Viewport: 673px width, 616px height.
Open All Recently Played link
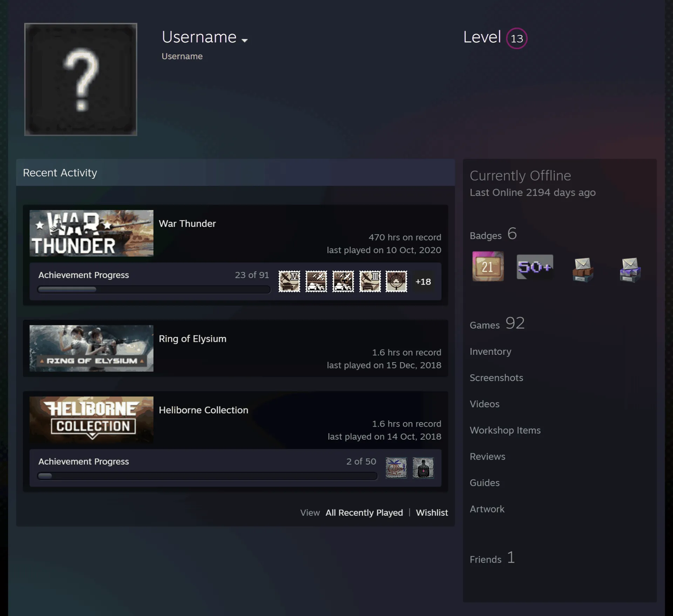tap(364, 513)
